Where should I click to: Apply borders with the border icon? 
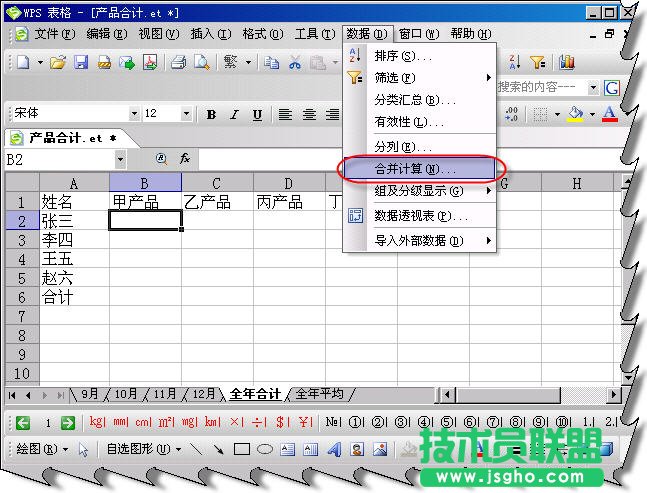coord(540,114)
